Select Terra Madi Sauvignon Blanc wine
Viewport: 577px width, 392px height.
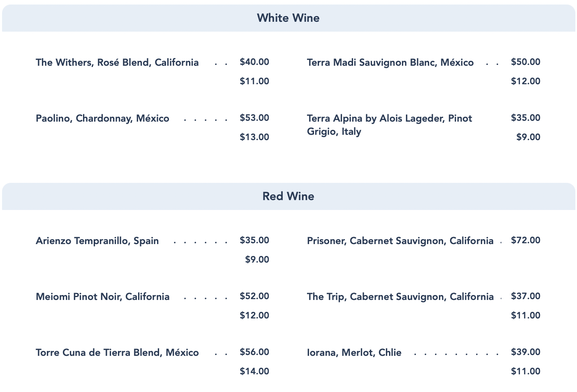pyautogui.click(x=390, y=62)
